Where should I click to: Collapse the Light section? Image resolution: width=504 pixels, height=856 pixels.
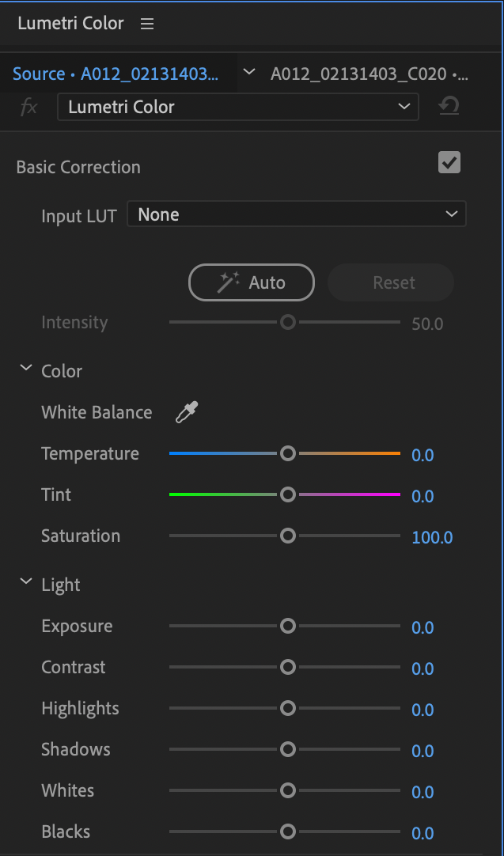(x=25, y=581)
